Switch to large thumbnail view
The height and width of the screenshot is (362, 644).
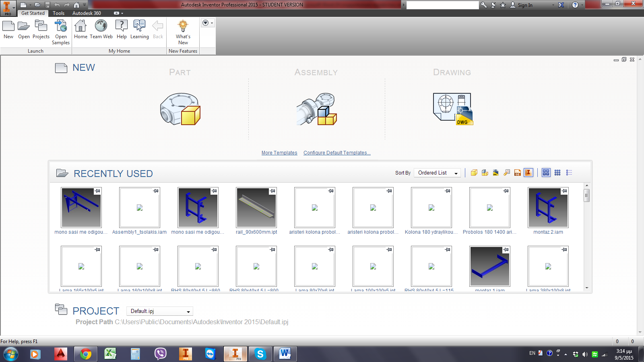(x=546, y=173)
